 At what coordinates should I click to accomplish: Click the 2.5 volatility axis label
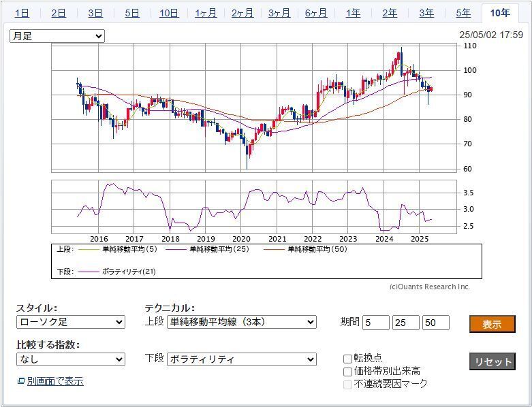coord(469,226)
